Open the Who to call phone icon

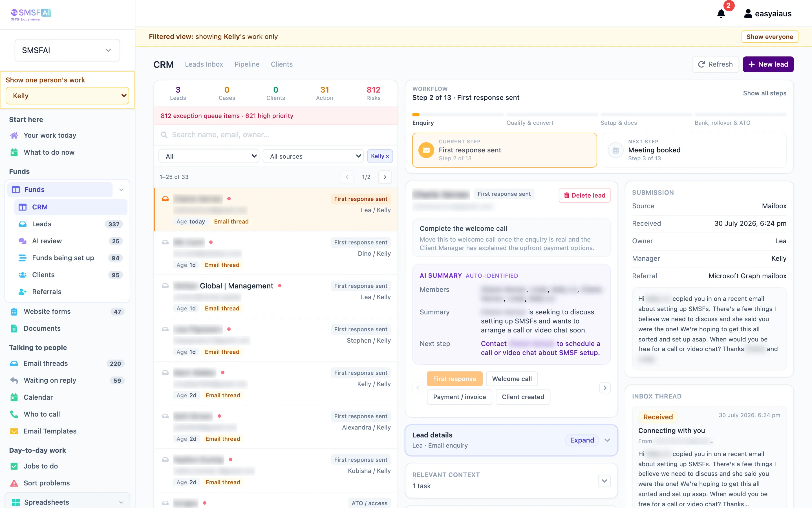pos(14,414)
